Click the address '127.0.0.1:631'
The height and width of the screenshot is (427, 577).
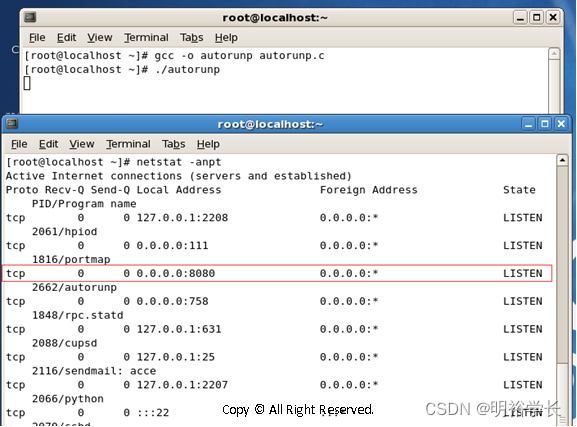click(x=179, y=329)
